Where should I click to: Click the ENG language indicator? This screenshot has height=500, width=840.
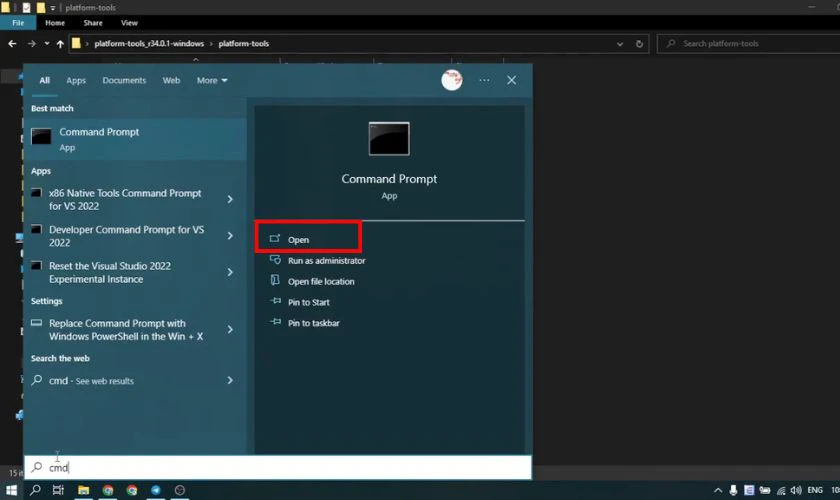[x=815, y=490]
